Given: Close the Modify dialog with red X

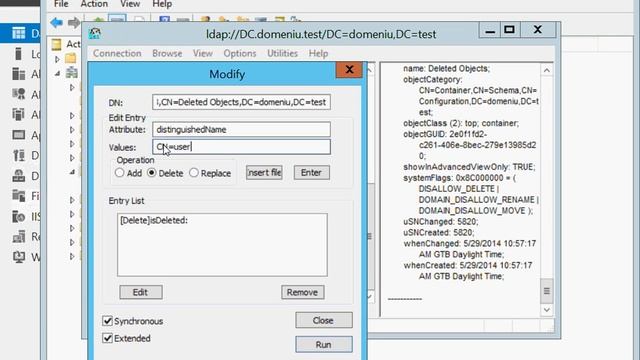Looking at the screenshot, I should click(x=349, y=69).
